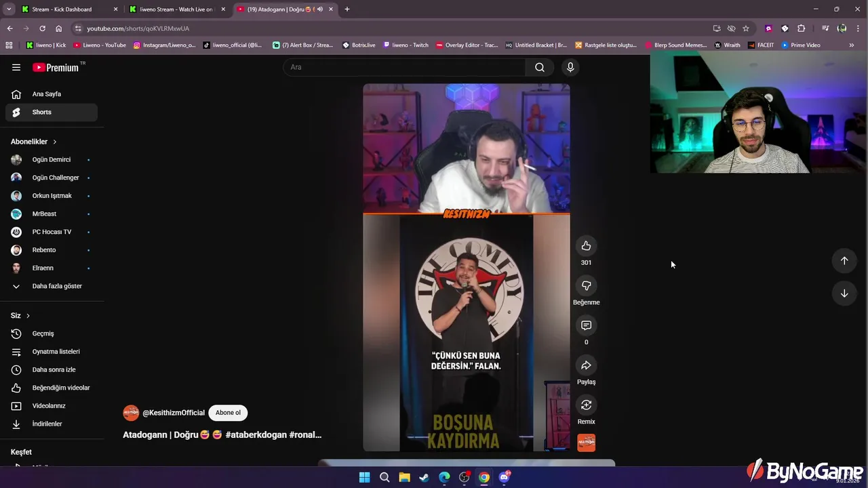The width and height of the screenshot is (868, 488).
Task: Open File Explorer from taskbar
Action: click(404, 477)
